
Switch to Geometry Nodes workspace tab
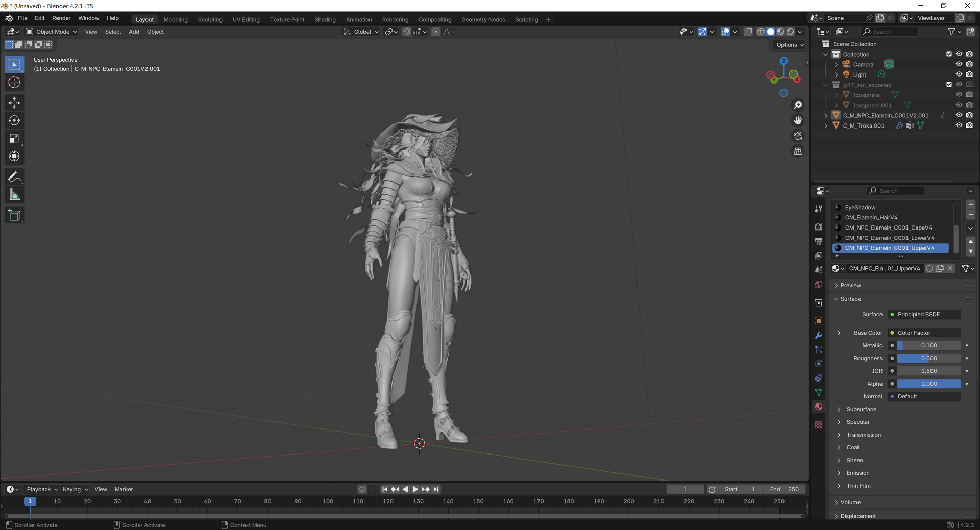click(483, 19)
